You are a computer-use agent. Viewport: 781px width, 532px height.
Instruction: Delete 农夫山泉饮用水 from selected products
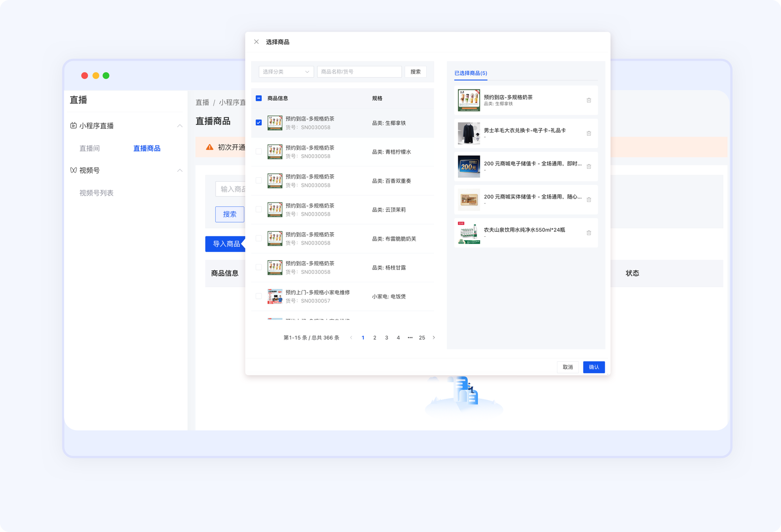click(589, 233)
